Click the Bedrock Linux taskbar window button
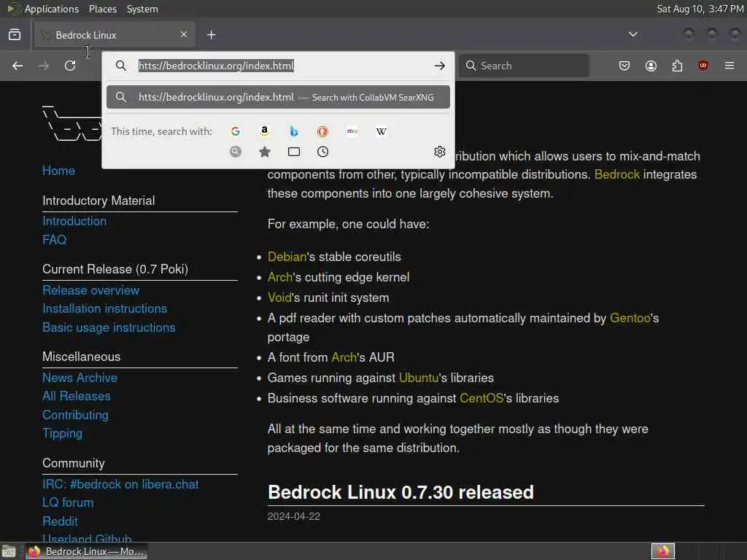 (87, 551)
